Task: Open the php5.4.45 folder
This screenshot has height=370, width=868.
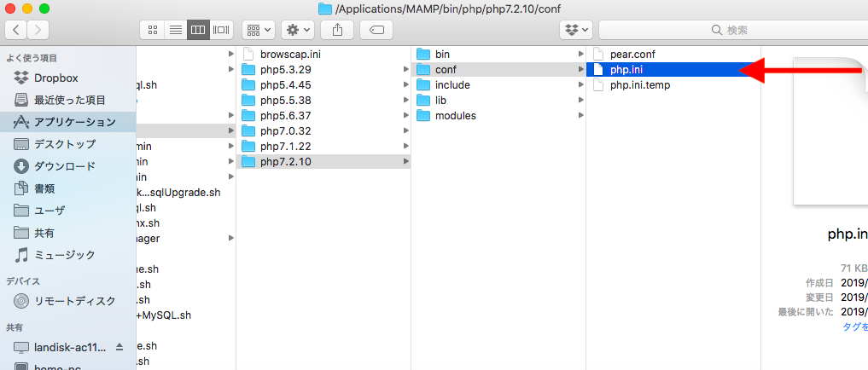Action: click(x=323, y=85)
